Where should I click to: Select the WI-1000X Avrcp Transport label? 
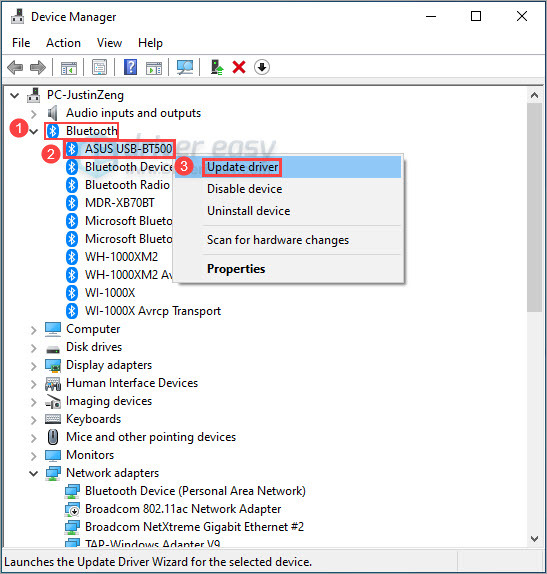point(153,311)
